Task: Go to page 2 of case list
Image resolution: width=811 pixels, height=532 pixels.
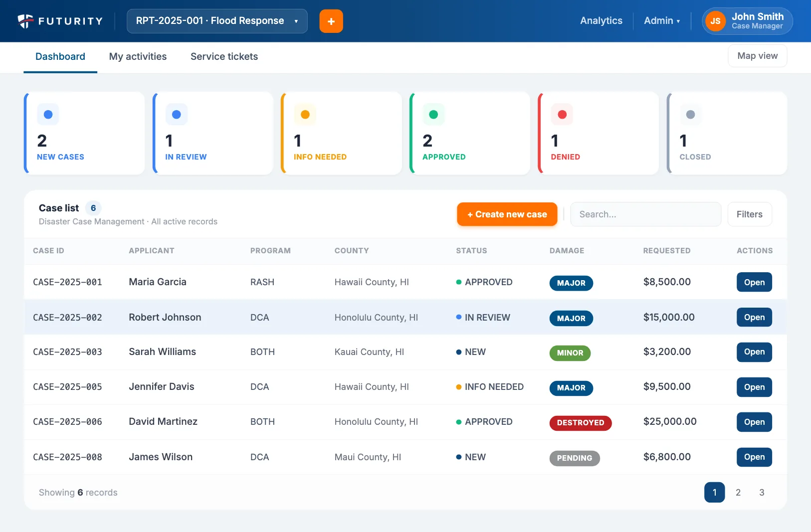Action: (x=738, y=493)
